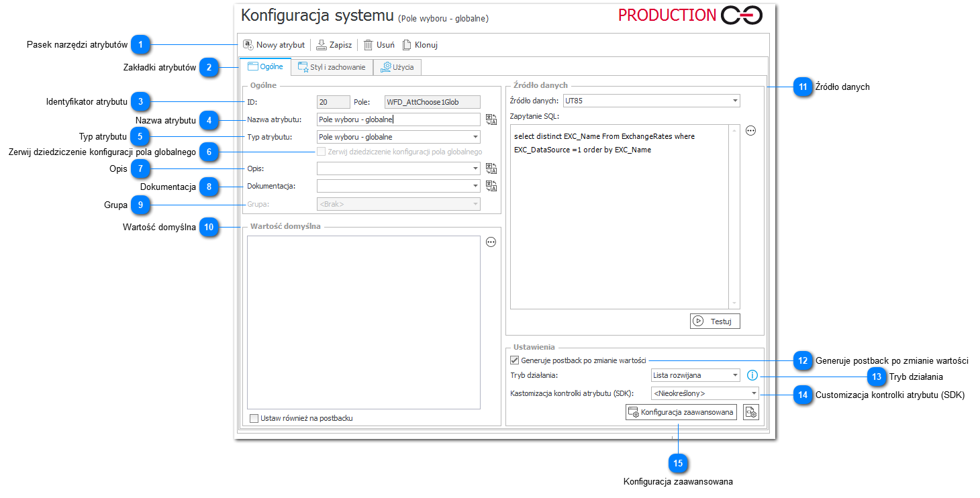This screenshot has height=498, width=980.
Task: Click inside the Zapytanie SQL query box
Action: pyautogui.click(x=620, y=217)
